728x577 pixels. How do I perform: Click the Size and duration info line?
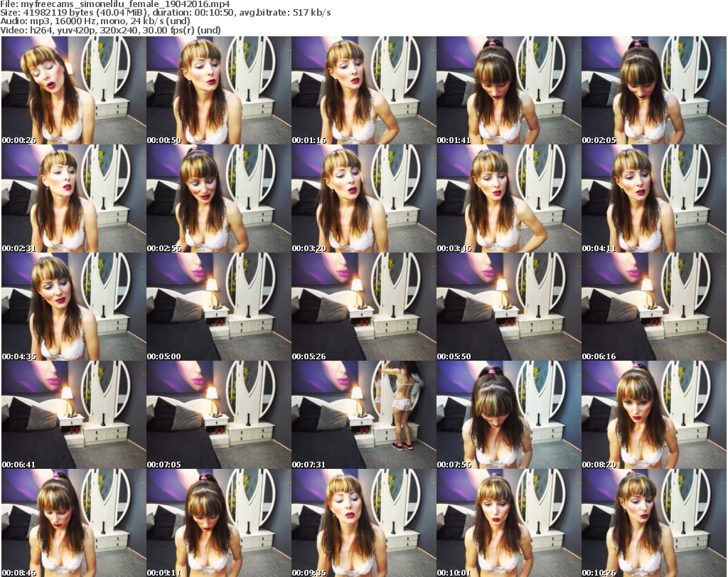pos(166,13)
